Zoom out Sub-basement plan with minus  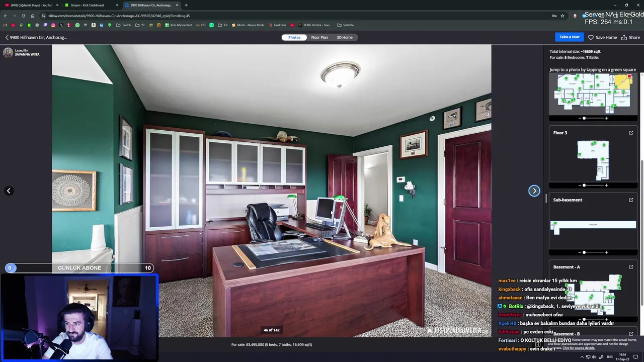tap(579, 252)
